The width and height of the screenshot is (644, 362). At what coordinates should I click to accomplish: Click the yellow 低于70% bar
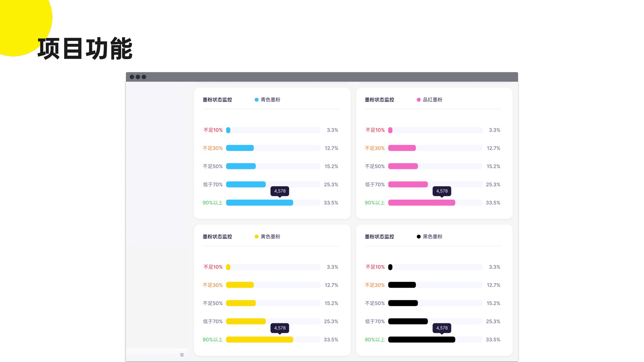pos(246,321)
